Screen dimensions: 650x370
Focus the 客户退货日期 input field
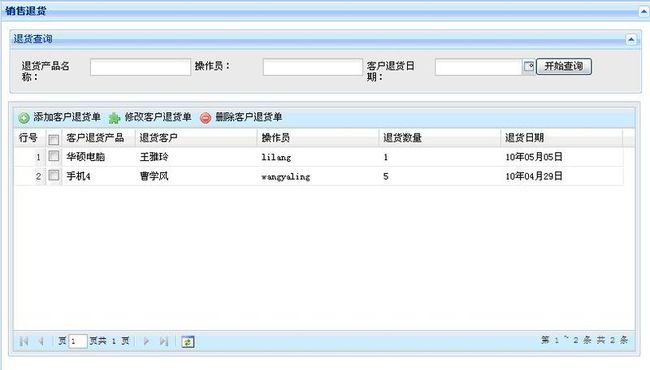479,67
